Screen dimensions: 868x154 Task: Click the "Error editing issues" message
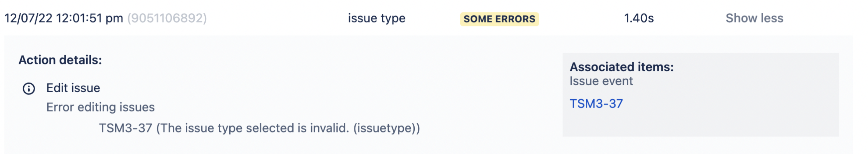point(101,107)
